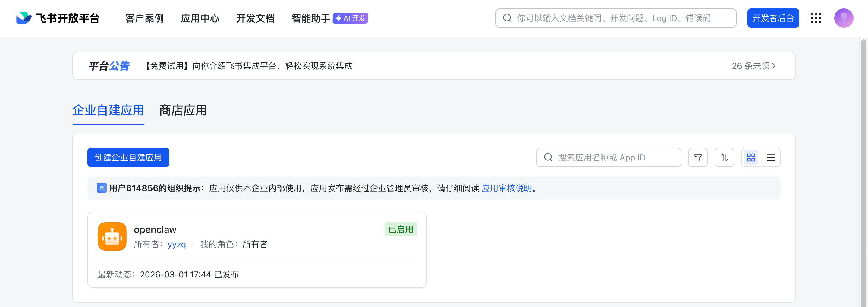Open the user profile avatar
The height and width of the screenshot is (307, 868).
843,18
